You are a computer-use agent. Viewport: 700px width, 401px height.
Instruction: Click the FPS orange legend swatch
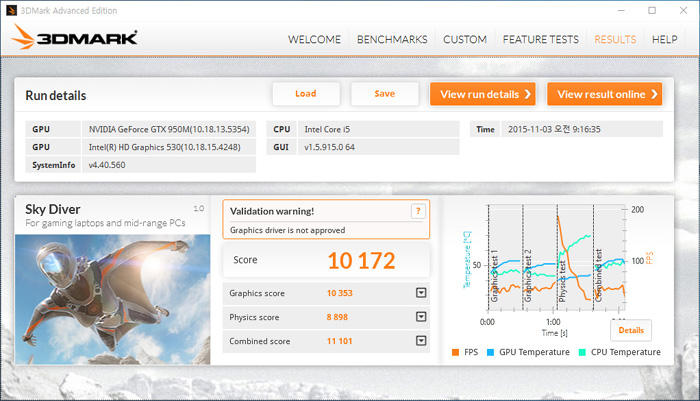click(455, 352)
